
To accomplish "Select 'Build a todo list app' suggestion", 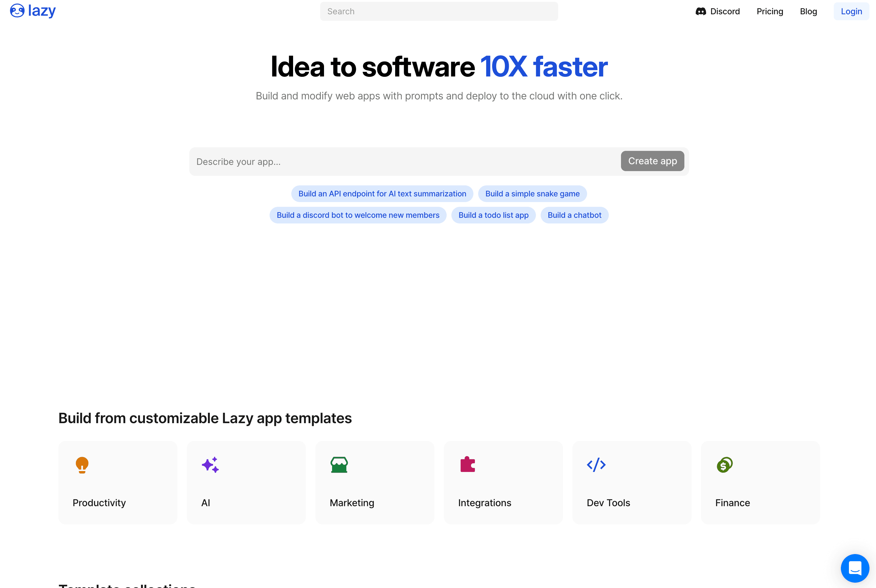I will pos(494,215).
